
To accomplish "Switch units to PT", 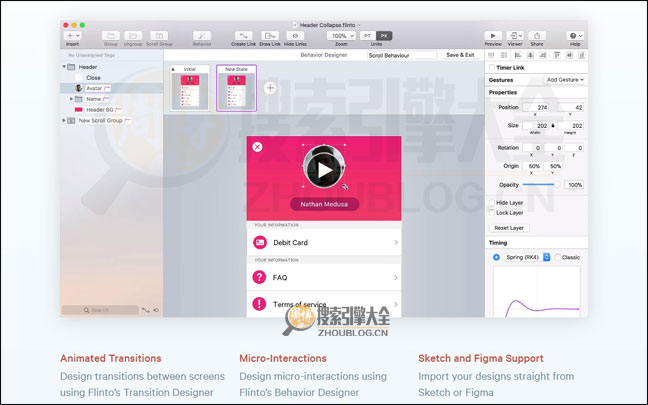I will [x=368, y=36].
